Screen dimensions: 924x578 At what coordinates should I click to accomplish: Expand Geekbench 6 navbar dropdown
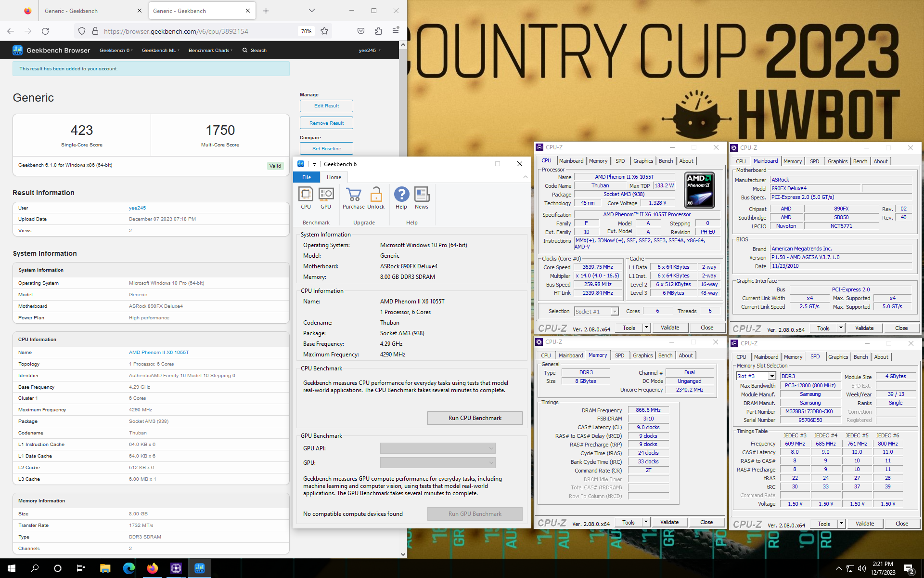tap(116, 50)
